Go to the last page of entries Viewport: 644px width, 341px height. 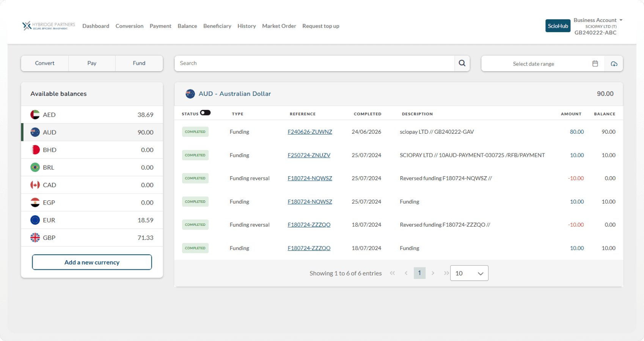(x=446, y=273)
